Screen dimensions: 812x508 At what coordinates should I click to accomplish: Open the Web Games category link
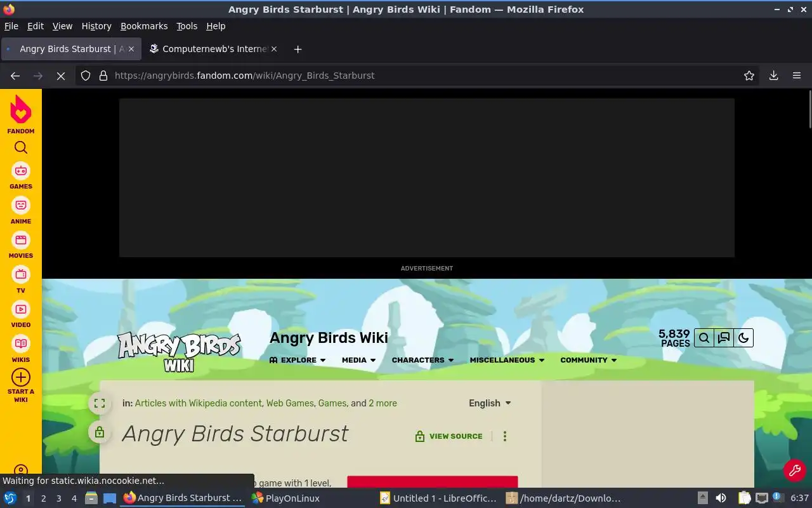pos(290,403)
